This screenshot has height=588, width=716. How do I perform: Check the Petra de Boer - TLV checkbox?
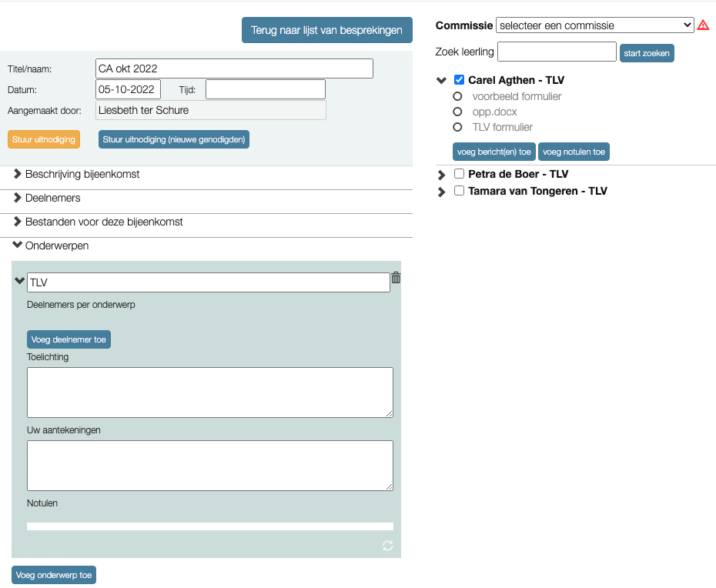click(460, 174)
